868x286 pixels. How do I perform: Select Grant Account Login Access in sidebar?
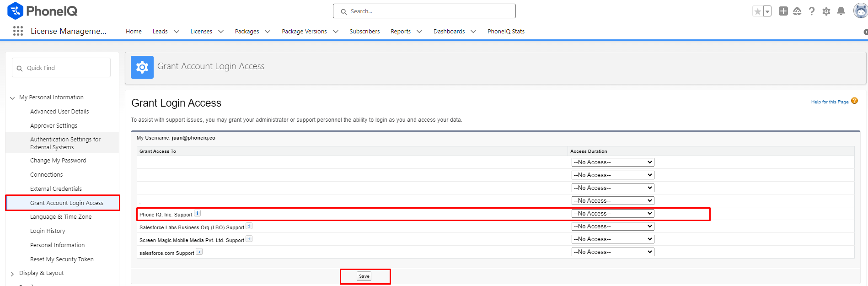67,203
